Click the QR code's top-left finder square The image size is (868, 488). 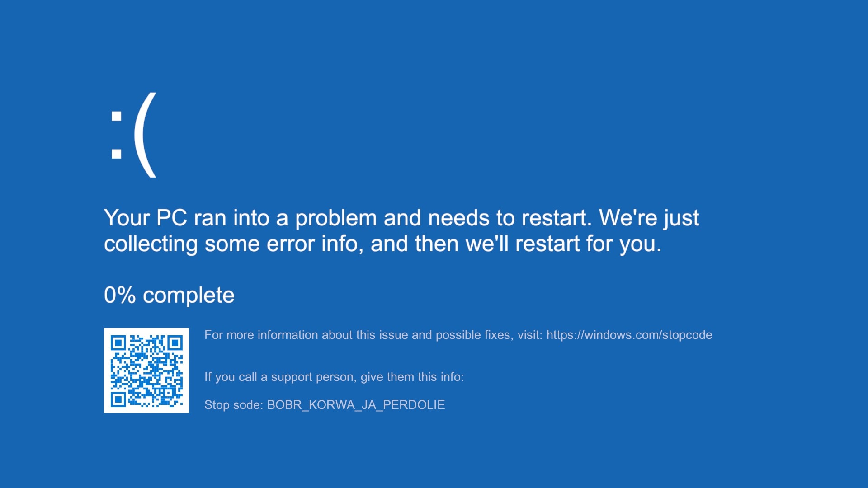[x=118, y=343]
